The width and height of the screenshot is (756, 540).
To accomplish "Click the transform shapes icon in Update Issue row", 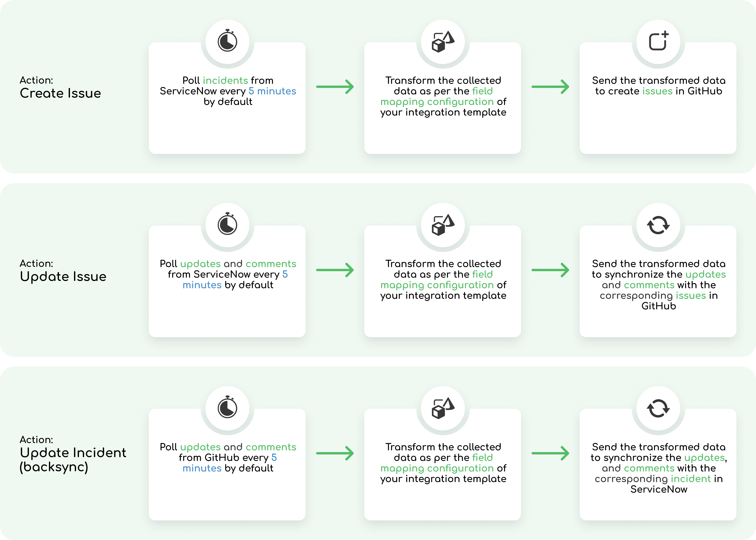I will click(443, 225).
